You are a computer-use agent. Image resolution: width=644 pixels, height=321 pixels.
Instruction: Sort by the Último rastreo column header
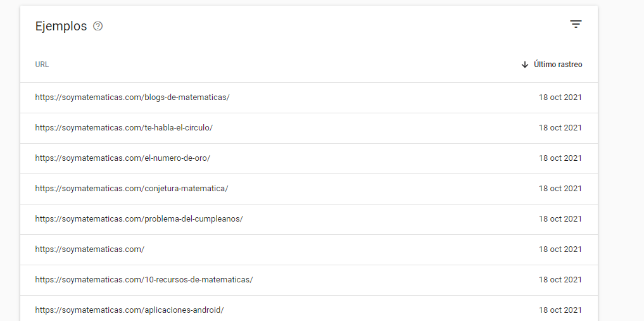pyautogui.click(x=558, y=65)
